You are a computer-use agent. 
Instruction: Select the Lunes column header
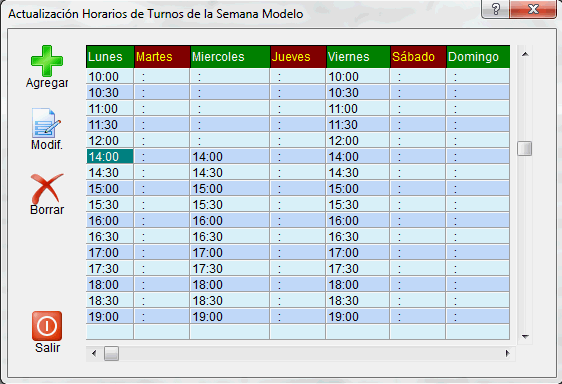click(x=110, y=57)
